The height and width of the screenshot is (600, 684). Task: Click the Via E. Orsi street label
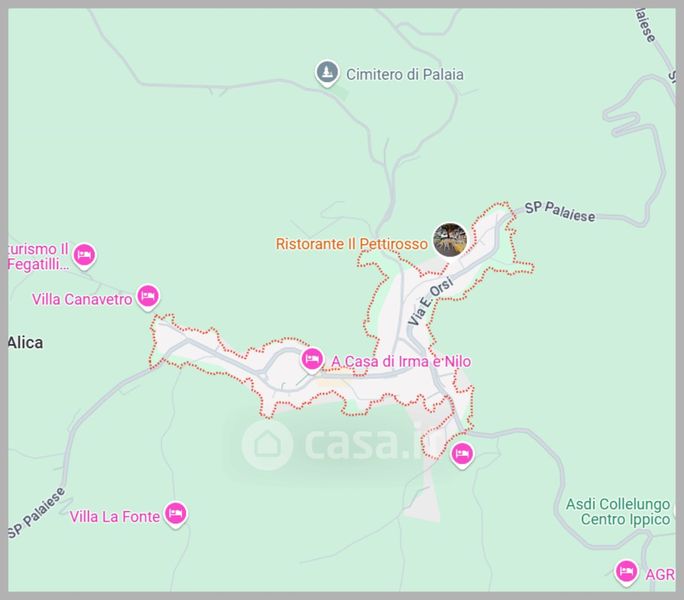point(431,302)
